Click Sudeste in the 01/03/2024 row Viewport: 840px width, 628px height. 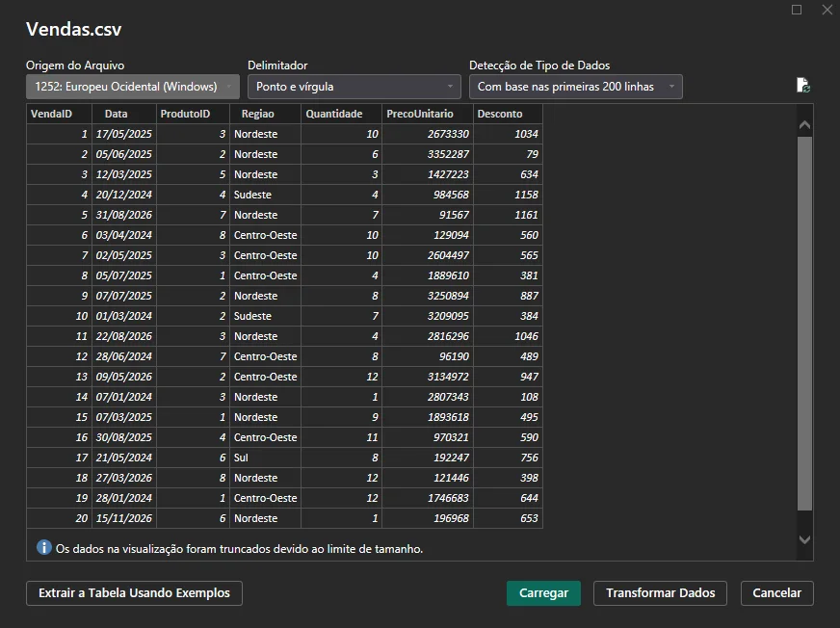(265, 316)
